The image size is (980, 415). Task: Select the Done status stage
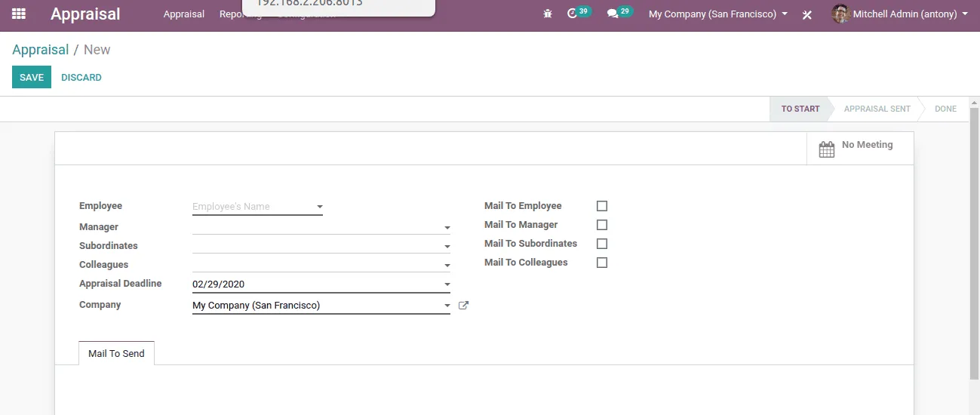click(x=945, y=109)
